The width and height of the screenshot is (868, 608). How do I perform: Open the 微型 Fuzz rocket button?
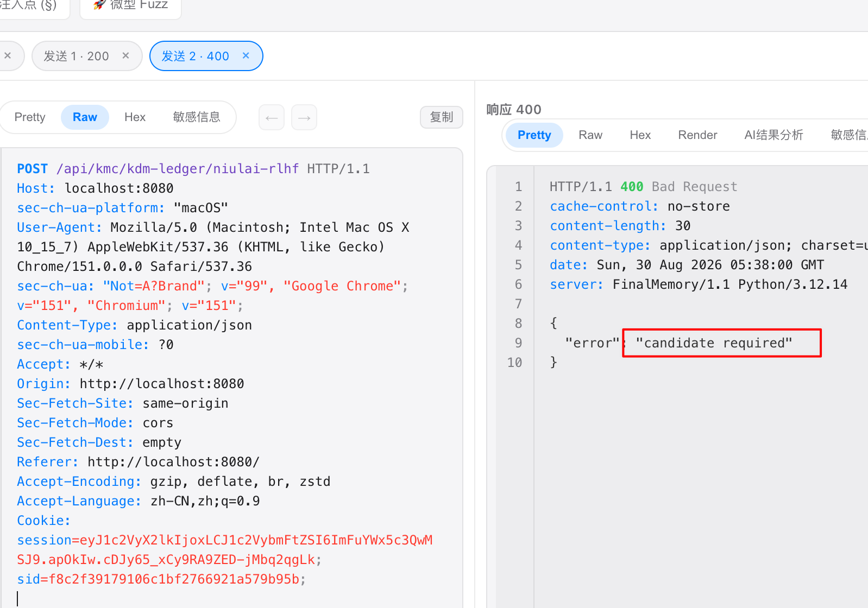[131, 5]
